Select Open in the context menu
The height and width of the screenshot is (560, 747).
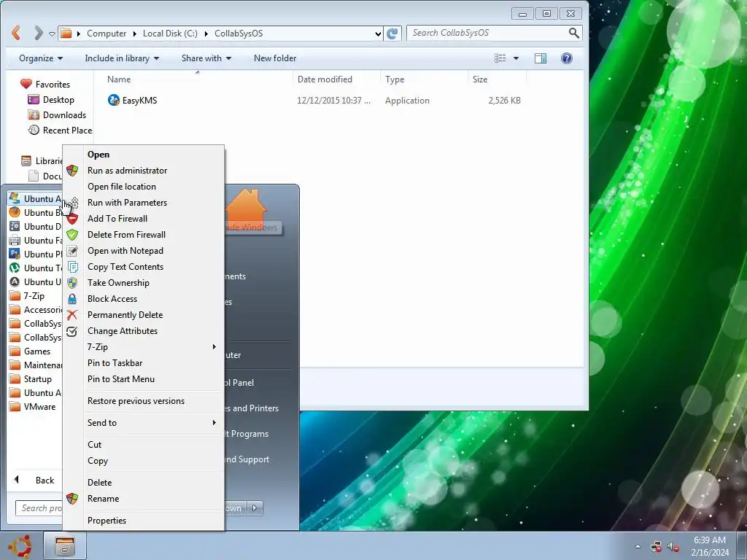98,155
